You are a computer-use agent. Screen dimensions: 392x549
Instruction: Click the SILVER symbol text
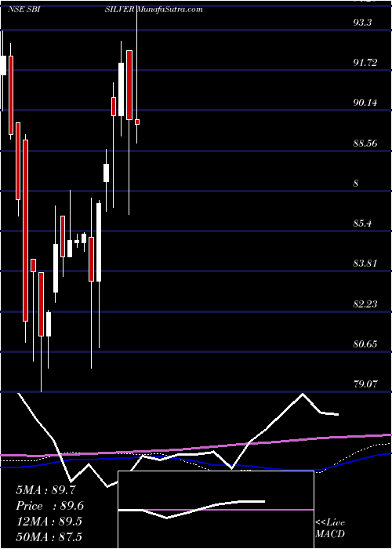[x=120, y=9]
